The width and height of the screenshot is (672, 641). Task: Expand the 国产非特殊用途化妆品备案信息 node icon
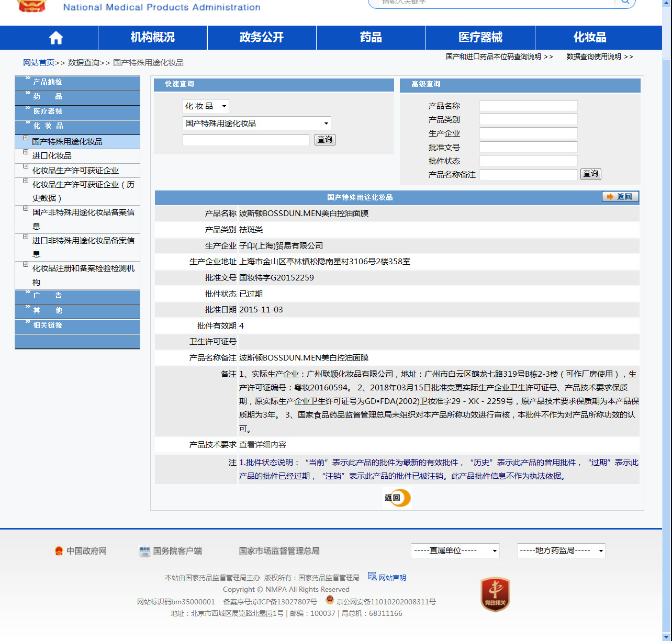pos(26,209)
